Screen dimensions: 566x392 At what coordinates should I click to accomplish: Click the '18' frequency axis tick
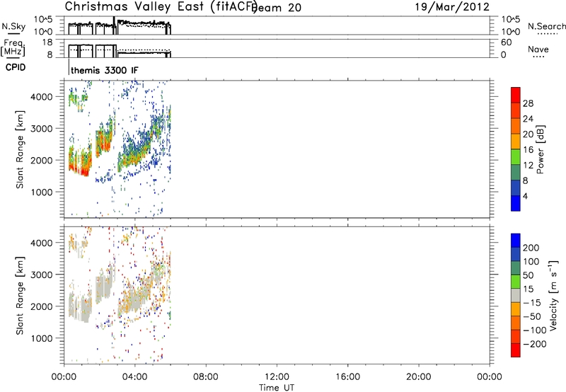point(47,42)
